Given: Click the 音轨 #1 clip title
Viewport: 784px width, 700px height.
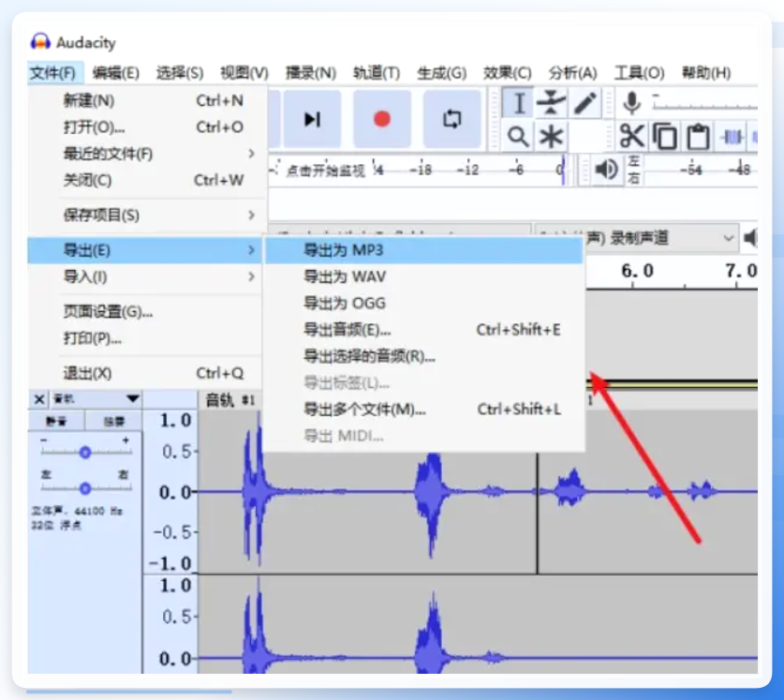Looking at the screenshot, I should pyautogui.click(x=230, y=400).
